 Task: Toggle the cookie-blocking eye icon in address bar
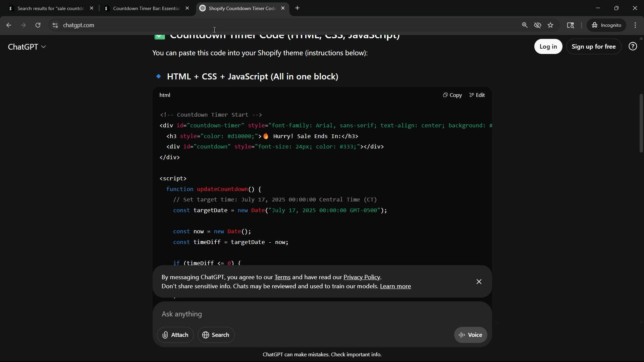click(x=537, y=25)
